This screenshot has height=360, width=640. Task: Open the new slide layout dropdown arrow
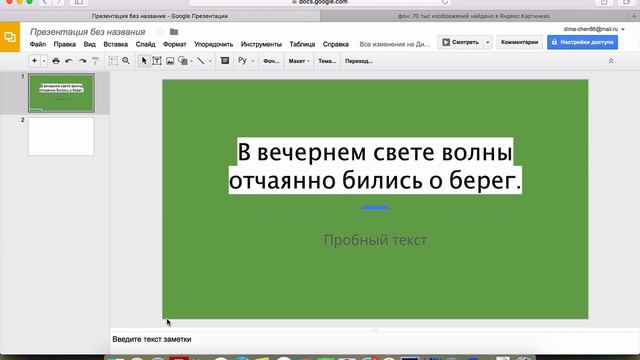tap(44, 61)
